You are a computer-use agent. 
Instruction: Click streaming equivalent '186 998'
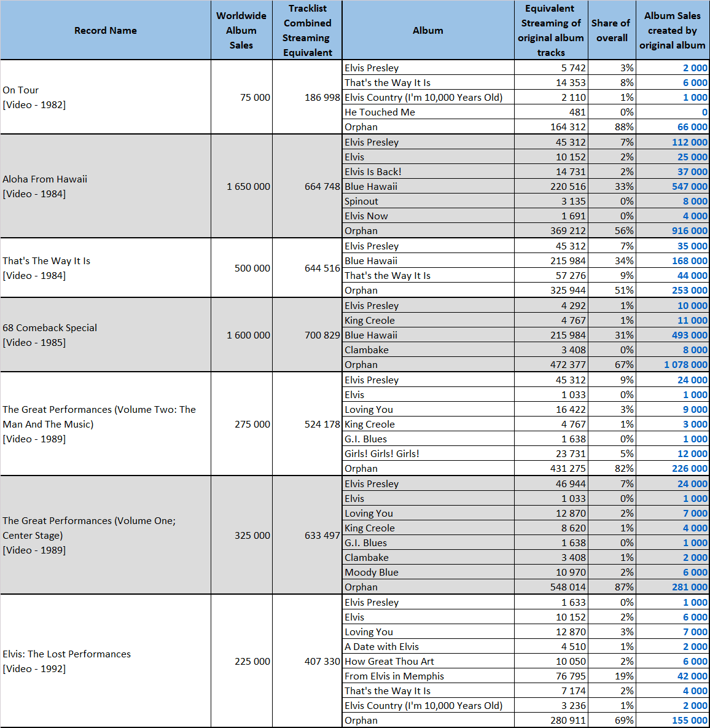point(322,97)
